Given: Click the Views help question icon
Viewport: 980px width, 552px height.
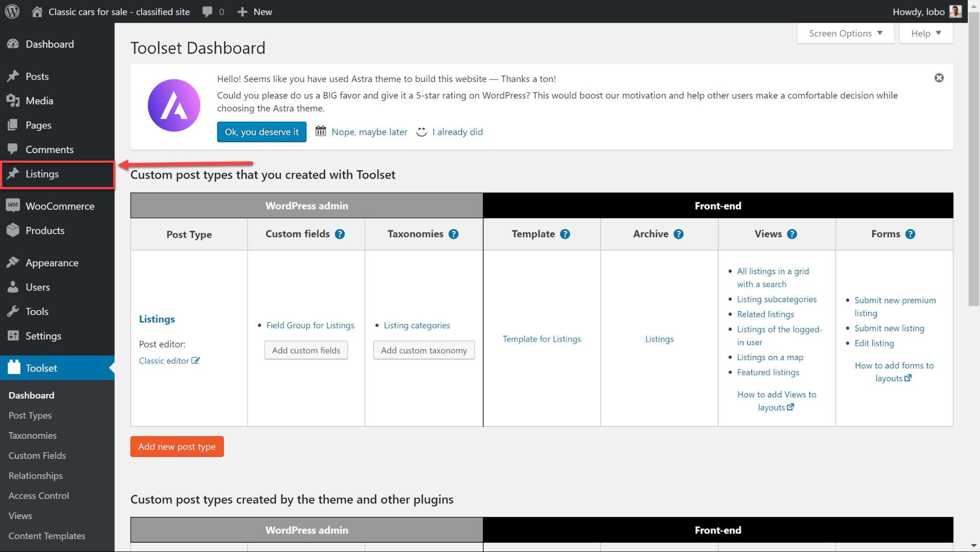Looking at the screenshot, I should (x=792, y=234).
